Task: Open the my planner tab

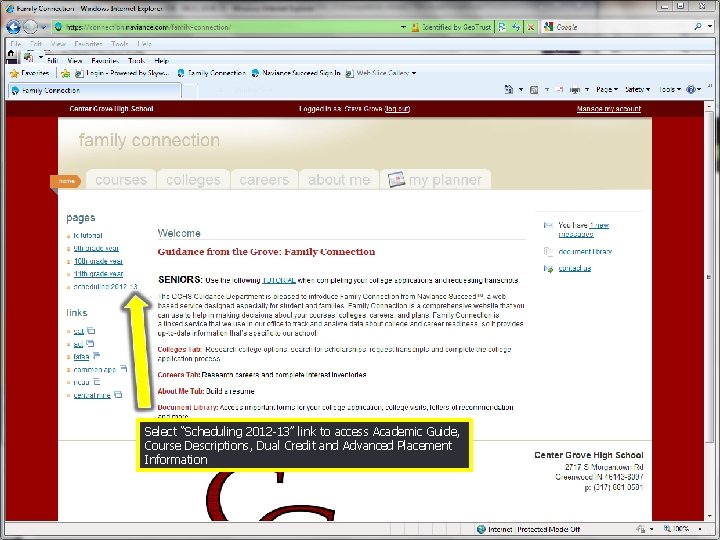Action: (435, 180)
